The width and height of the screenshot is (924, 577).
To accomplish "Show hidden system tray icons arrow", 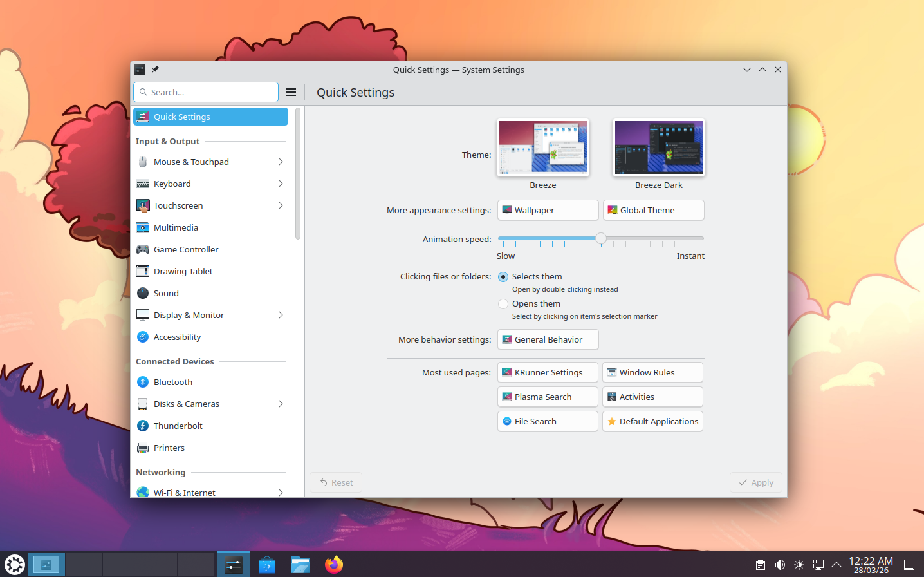I will pyautogui.click(x=836, y=565).
